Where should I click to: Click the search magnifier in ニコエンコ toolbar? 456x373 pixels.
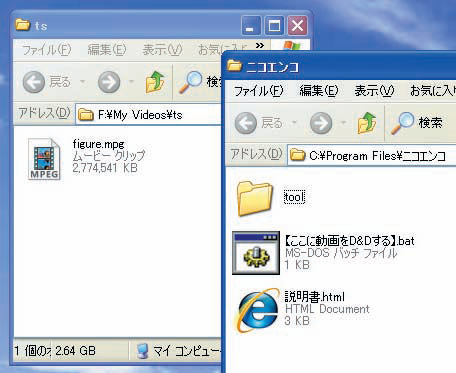click(402, 123)
